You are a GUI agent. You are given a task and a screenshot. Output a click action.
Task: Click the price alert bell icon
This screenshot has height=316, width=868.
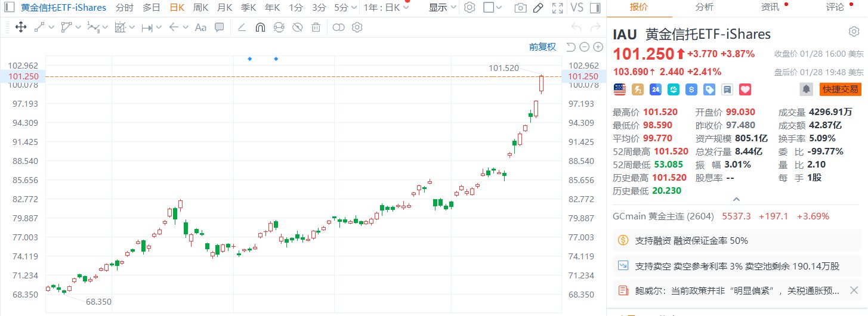(x=807, y=89)
